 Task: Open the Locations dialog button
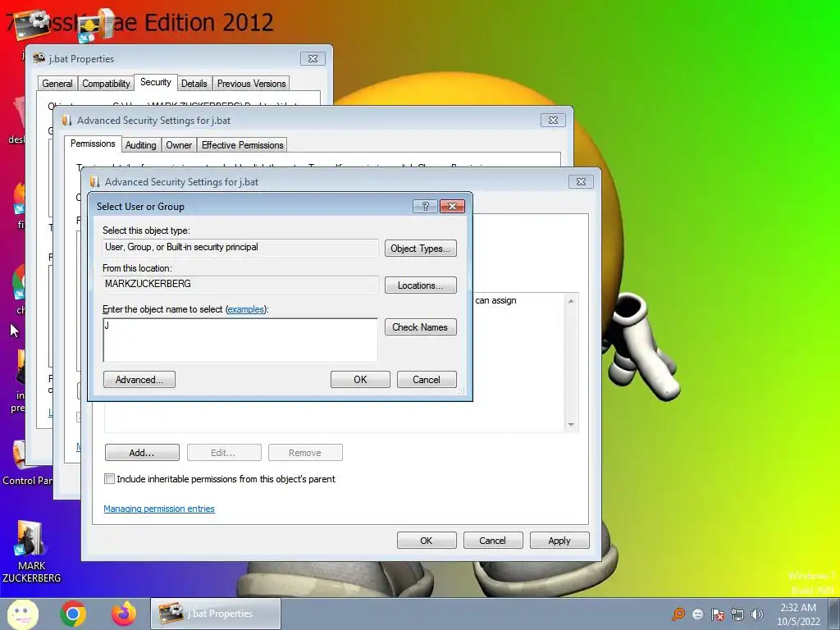421,285
